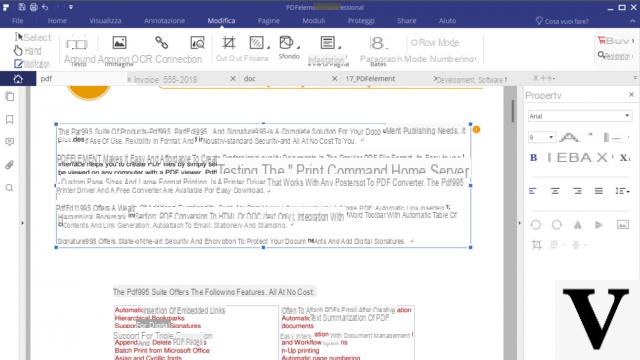Open the quick access customize arrow
This screenshot has height=360, width=640.
coord(71,7)
